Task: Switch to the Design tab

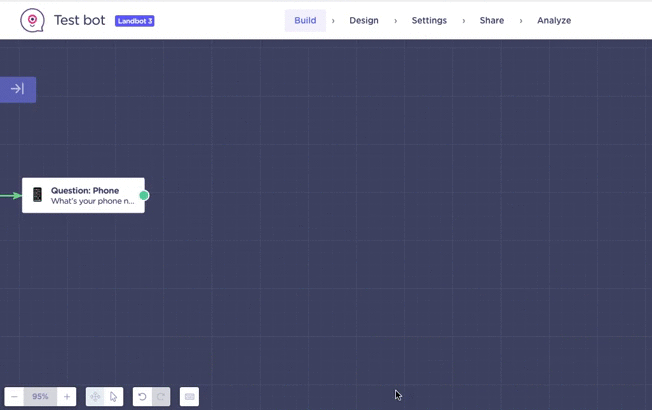Action: [364, 20]
